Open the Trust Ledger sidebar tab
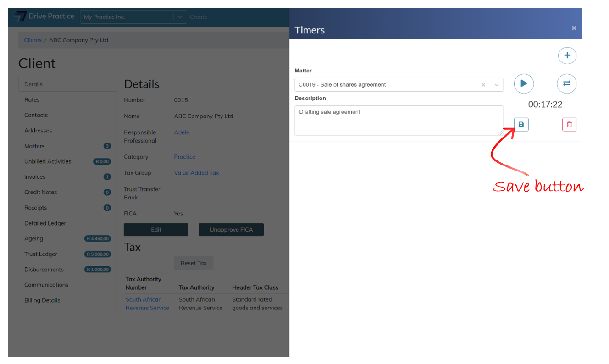The image size is (609, 364). [67, 254]
